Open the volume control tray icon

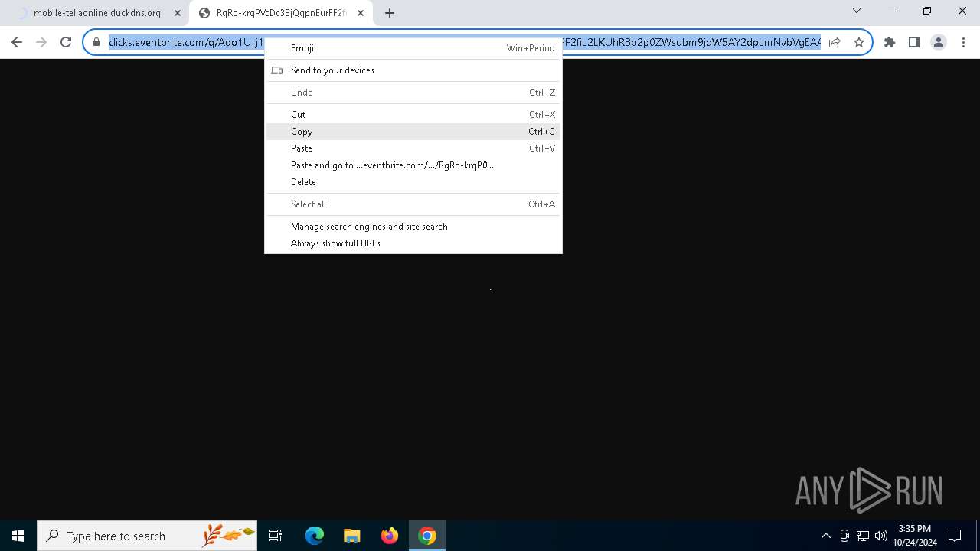coord(880,536)
